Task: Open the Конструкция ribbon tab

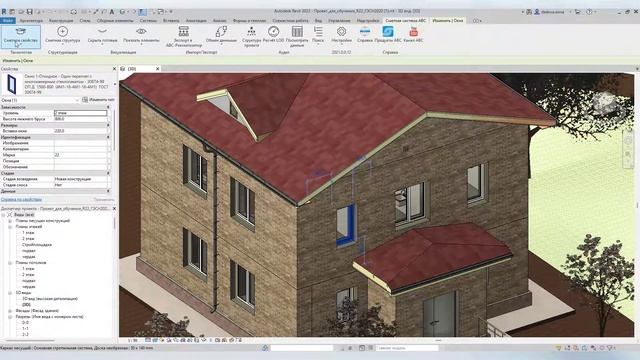Action: (61, 20)
